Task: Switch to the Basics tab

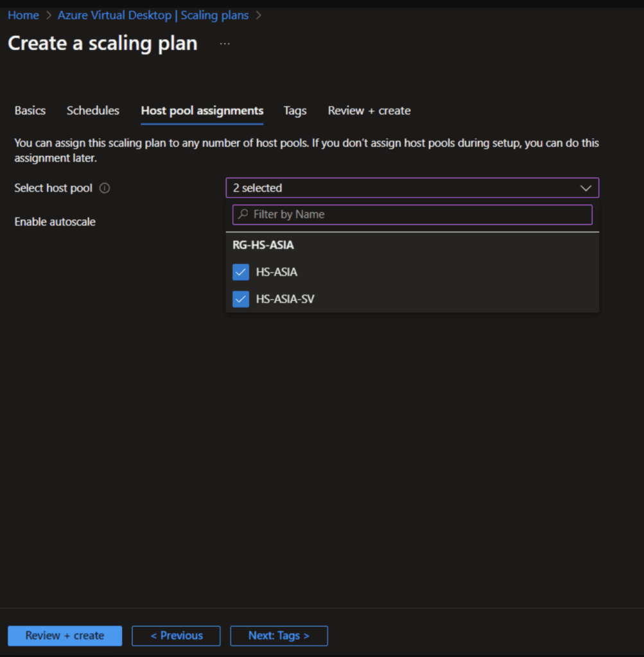Action: tap(30, 110)
